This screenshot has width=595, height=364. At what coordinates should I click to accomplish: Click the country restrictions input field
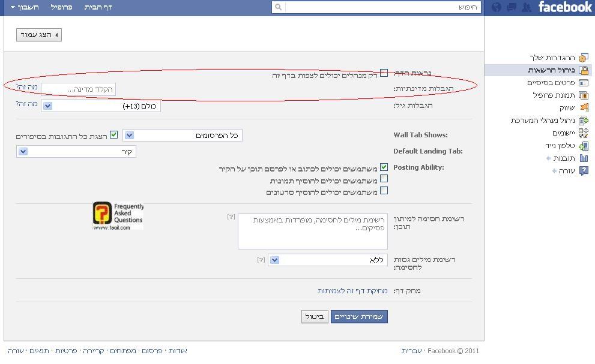pos(78,89)
